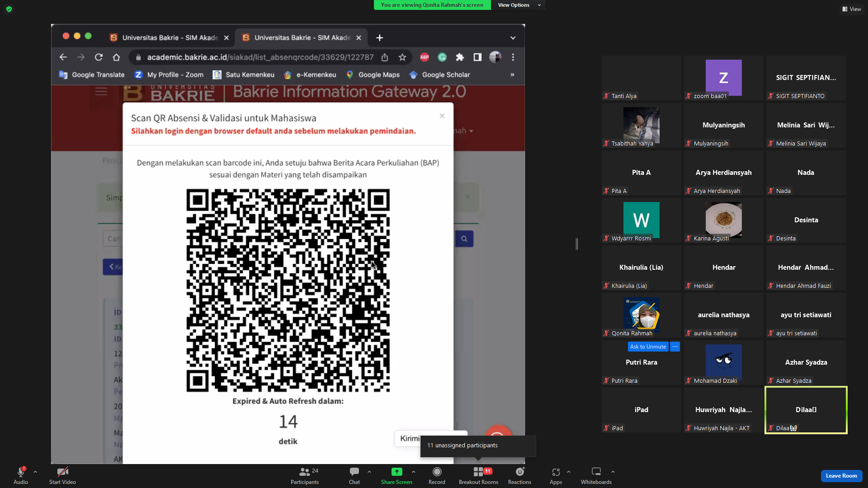Open Breakout Rooms
868x488 pixels.
click(x=478, y=475)
